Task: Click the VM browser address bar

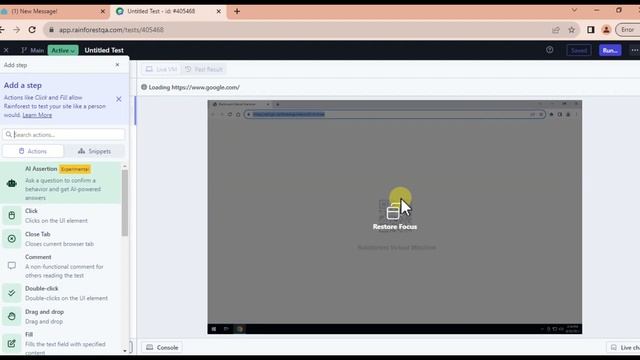Action: coord(394,114)
